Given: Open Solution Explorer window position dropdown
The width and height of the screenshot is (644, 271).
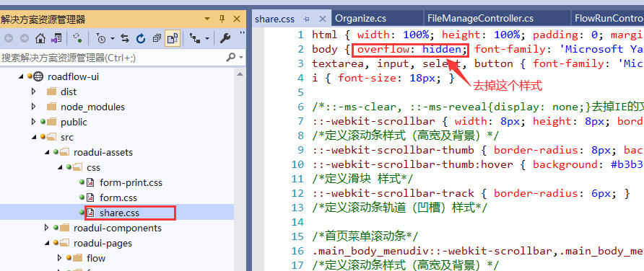Looking at the screenshot, I should point(207,19).
